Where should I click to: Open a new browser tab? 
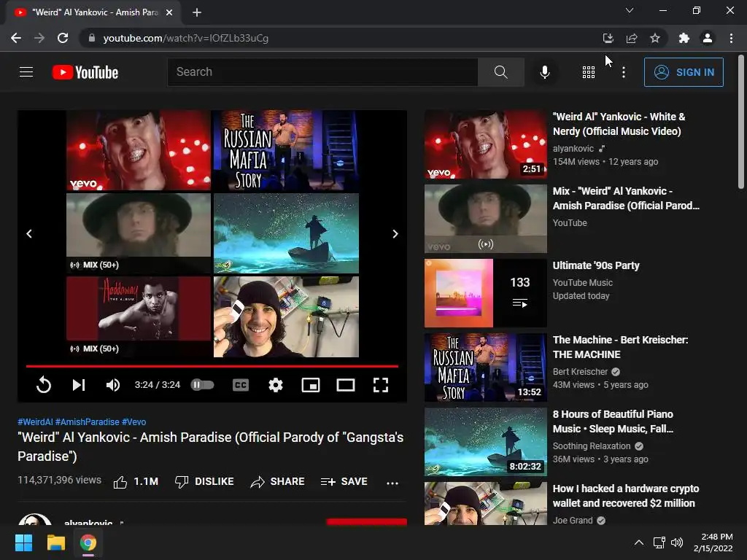[197, 12]
